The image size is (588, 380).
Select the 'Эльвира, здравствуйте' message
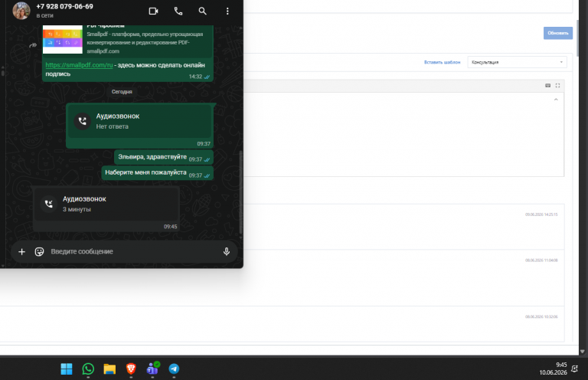coord(164,157)
